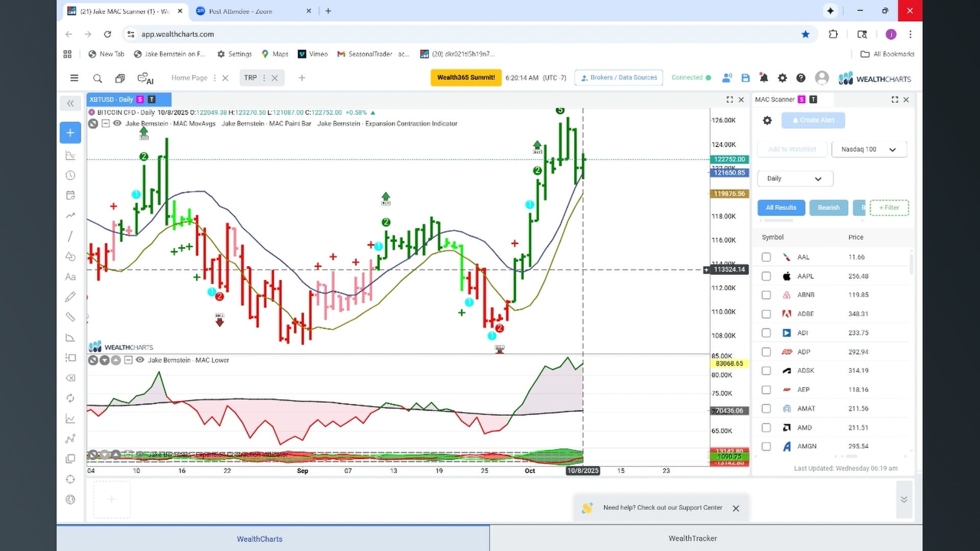980x551 pixels.
Task: Switch to the WealthTracker bottom tab
Action: click(x=693, y=538)
